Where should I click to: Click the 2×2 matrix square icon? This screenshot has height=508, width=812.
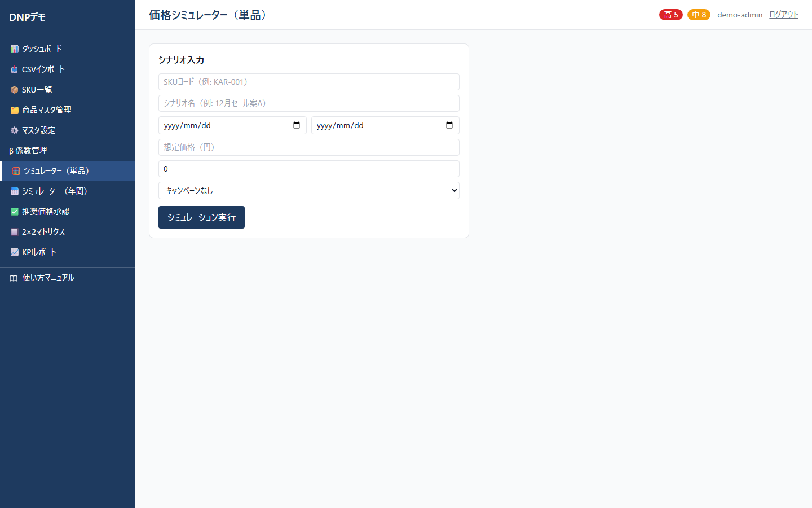(x=15, y=232)
